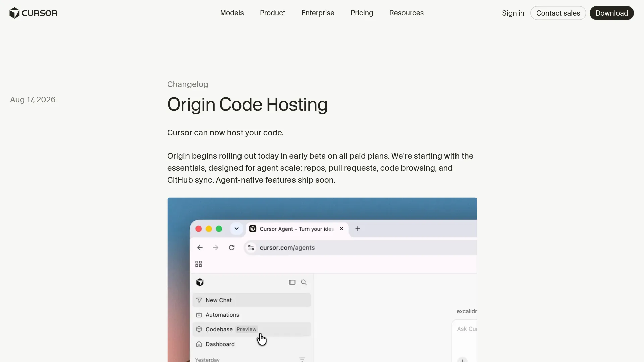Click the Download button
Image resolution: width=644 pixels, height=362 pixels.
pyautogui.click(x=611, y=13)
